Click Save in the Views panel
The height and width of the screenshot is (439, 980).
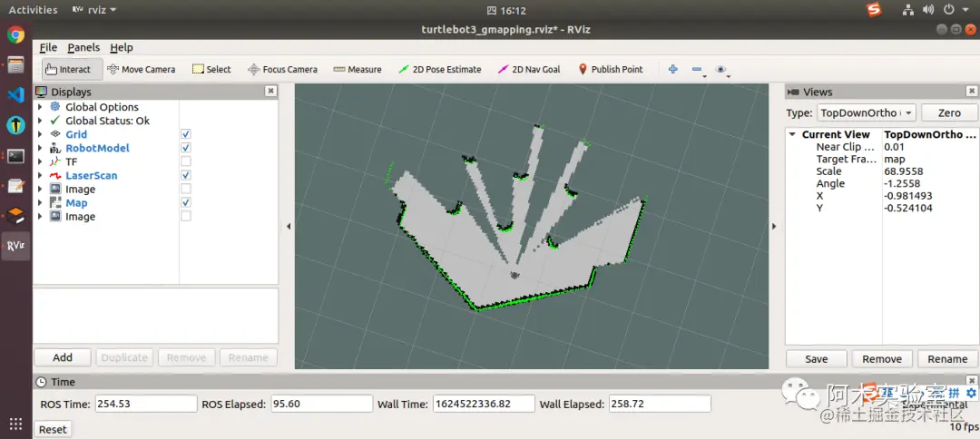pyautogui.click(x=817, y=359)
